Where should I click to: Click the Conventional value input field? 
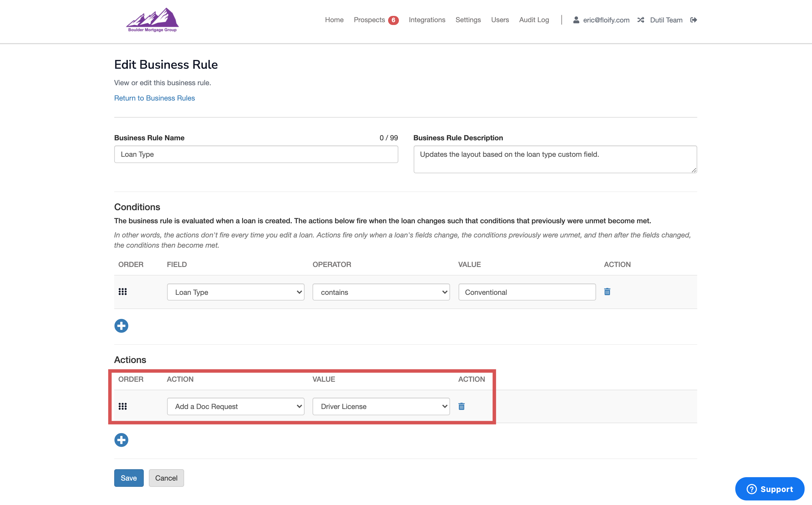coord(527,292)
